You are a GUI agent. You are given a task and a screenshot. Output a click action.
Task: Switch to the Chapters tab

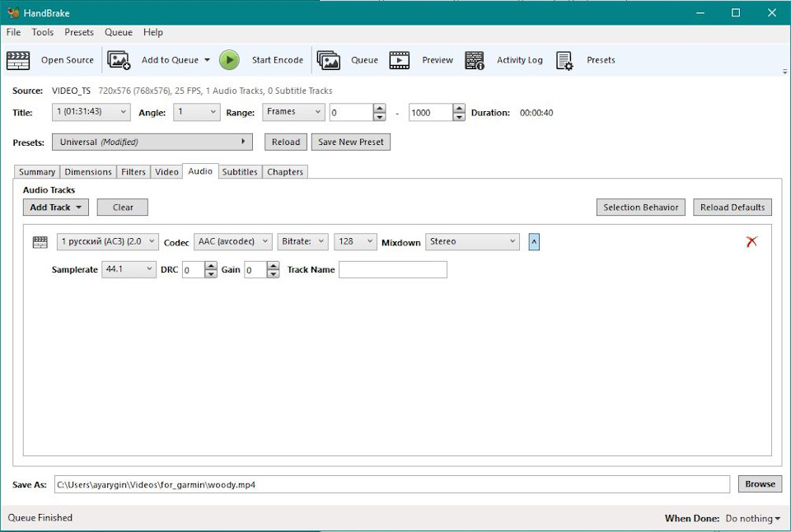coord(285,172)
